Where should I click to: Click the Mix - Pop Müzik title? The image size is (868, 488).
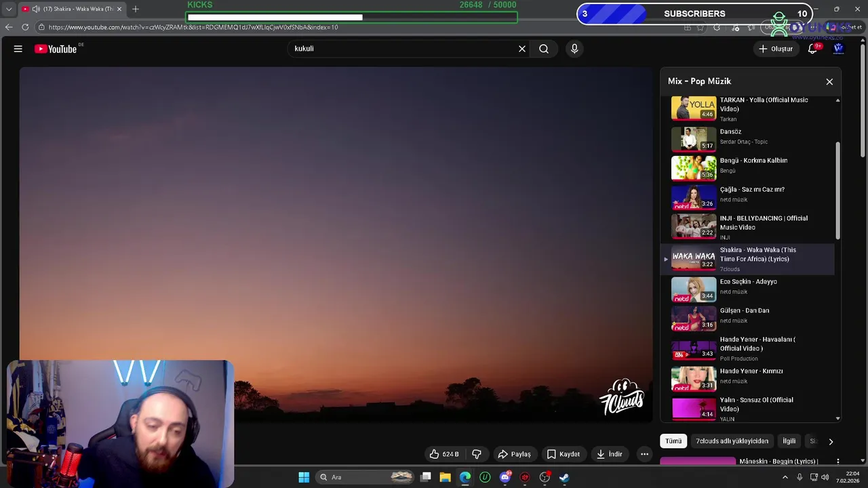[x=699, y=81]
